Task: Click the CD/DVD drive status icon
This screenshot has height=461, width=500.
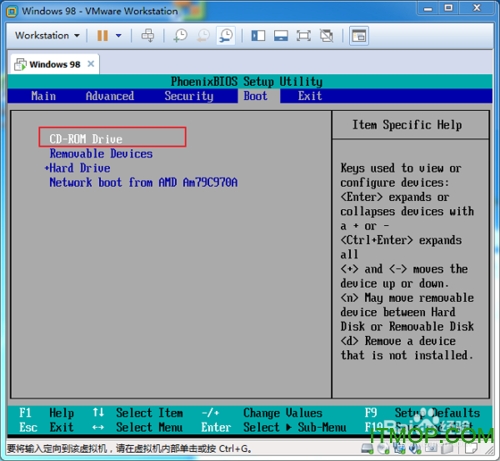Action: point(383,449)
